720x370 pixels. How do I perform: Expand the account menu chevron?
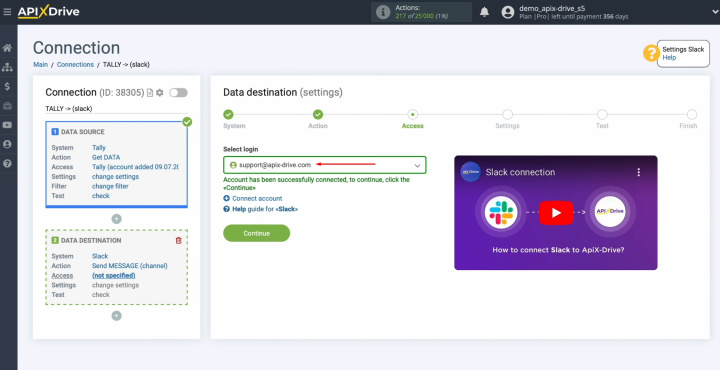tap(715, 12)
